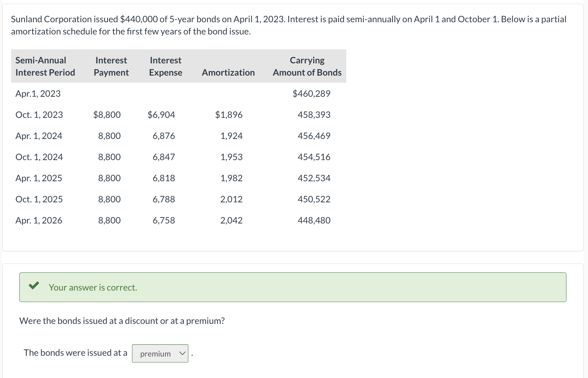Click the $1,896 amortization value
The height and width of the screenshot is (378, 588).
coord(229,115)
